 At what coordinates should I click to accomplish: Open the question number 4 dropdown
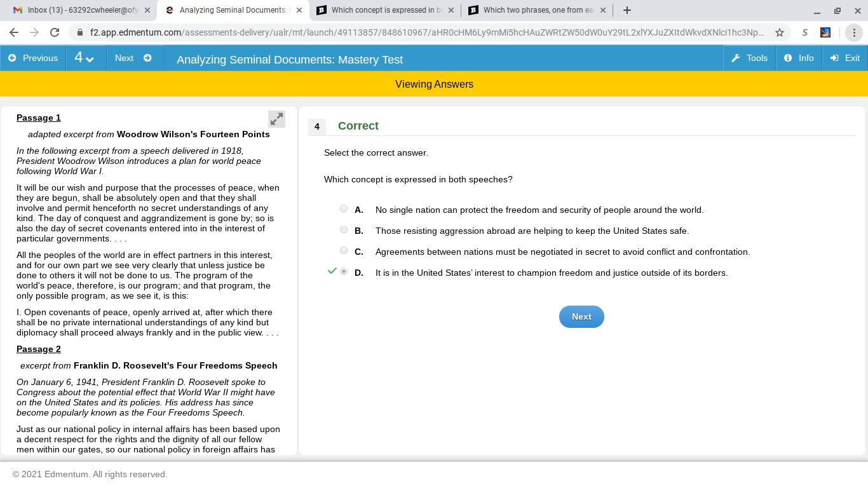coord(85,58)
